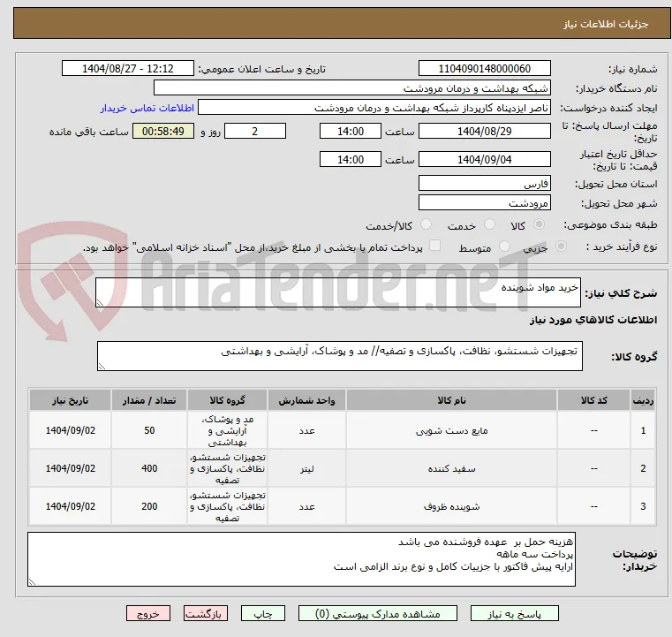The image size is (672, 637).
Task: Select the جزیی purchase type radio
Action: click(x=561, y=246)
